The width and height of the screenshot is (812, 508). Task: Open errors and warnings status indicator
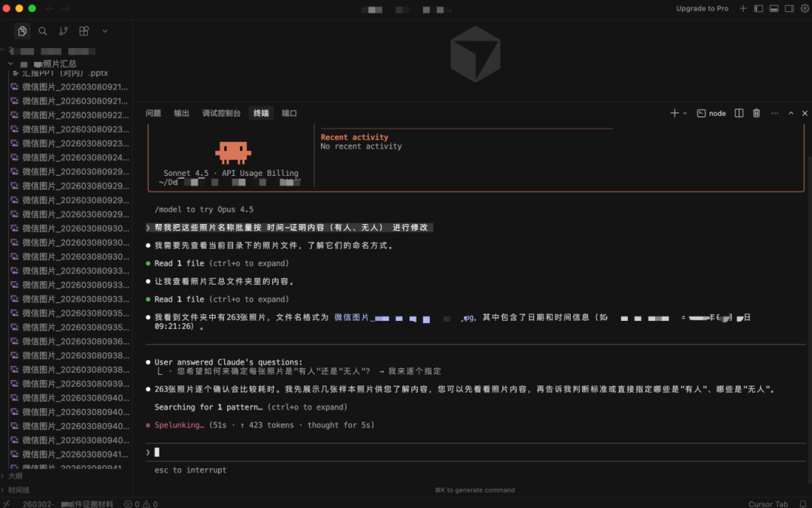coord(141,503)
